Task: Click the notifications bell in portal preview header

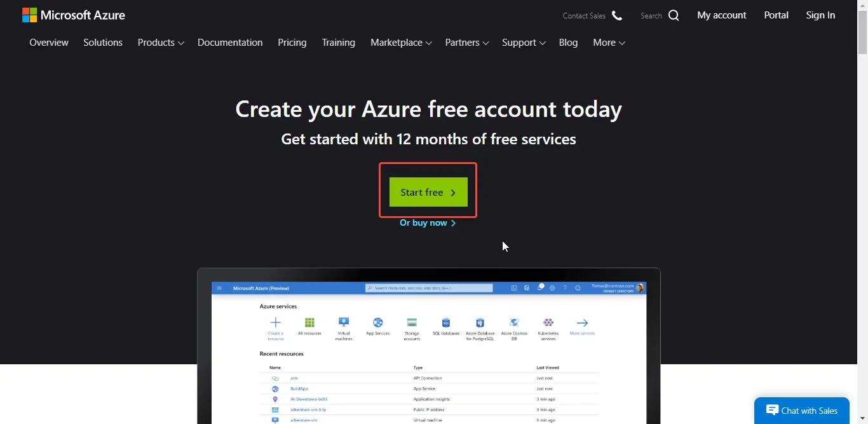Action: pyautogui.click(x=540, y=287)
